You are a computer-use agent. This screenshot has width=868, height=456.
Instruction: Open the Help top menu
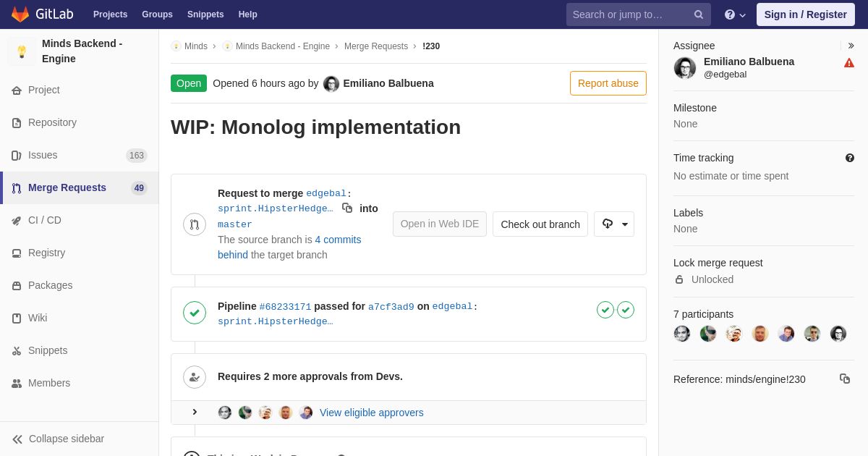[x=248, y=14]
